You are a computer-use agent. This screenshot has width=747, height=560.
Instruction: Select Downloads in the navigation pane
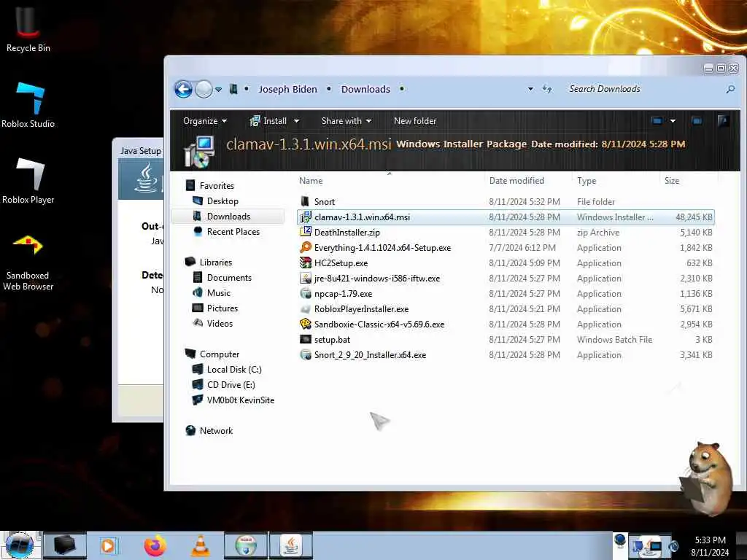point(228,216)
